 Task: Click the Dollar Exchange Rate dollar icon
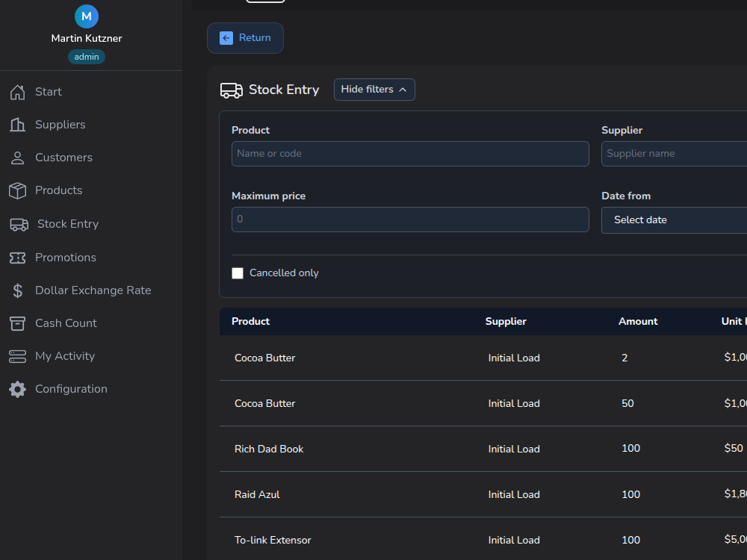coord(18,290)
